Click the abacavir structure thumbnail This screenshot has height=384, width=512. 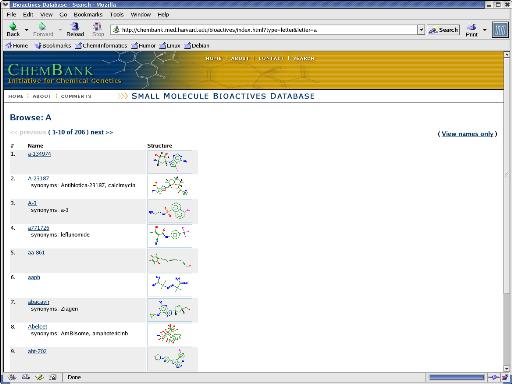170,310
